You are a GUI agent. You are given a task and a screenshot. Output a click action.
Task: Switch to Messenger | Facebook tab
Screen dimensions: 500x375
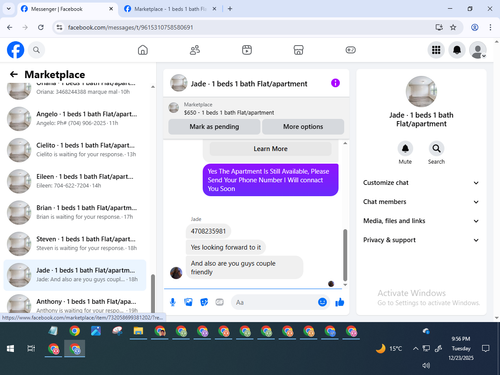pos(66,9)
